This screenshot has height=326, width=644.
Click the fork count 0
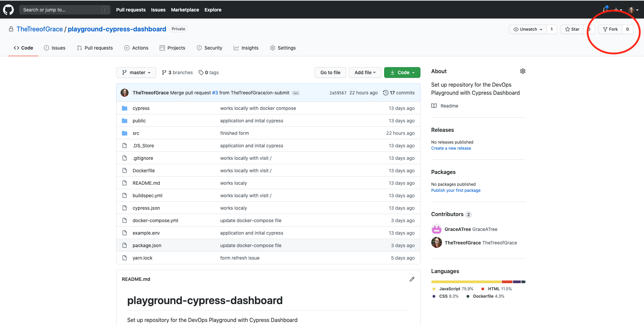pos(628,29)
